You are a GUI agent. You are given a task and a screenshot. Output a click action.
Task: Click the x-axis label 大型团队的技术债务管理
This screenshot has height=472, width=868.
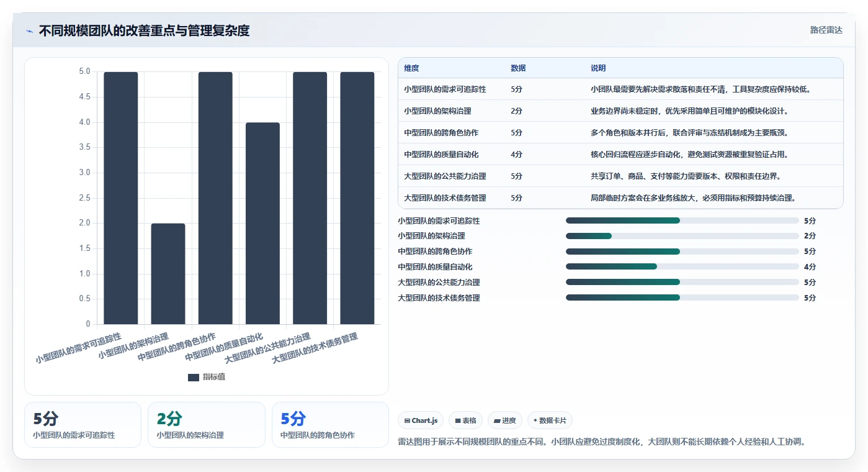click(x=315, y=348)
